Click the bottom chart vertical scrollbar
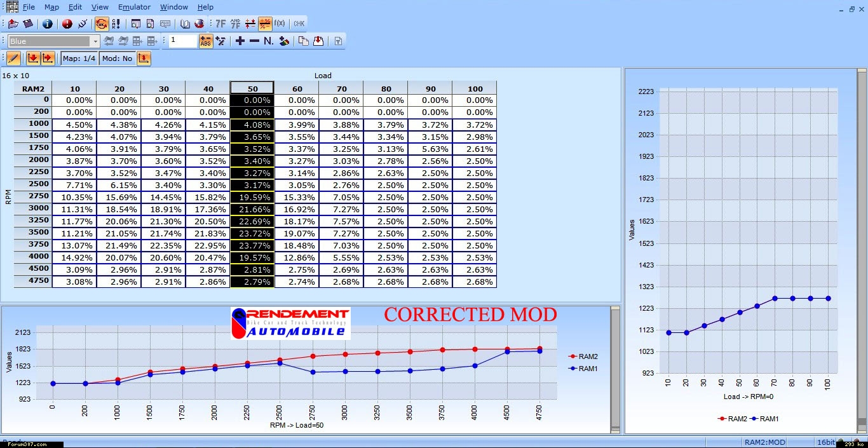Viewport: 868px width, 448px height. 614,369
